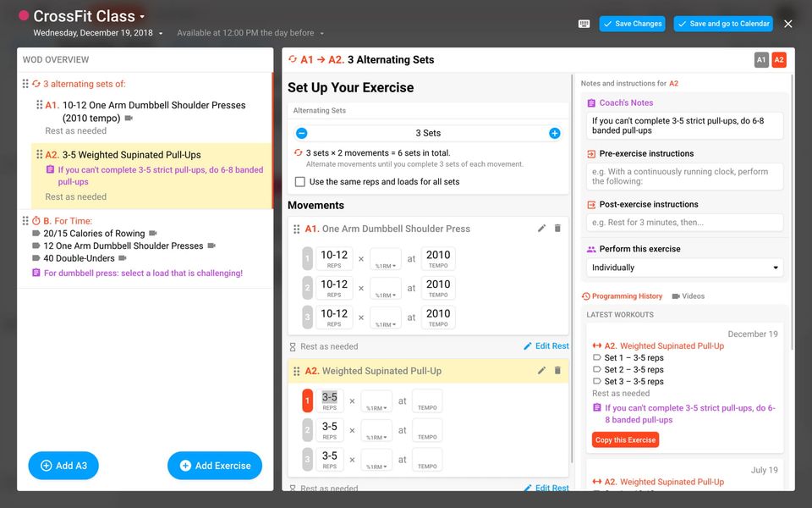
Task: Switch to the A1 movement toggle
Action: 761,59
